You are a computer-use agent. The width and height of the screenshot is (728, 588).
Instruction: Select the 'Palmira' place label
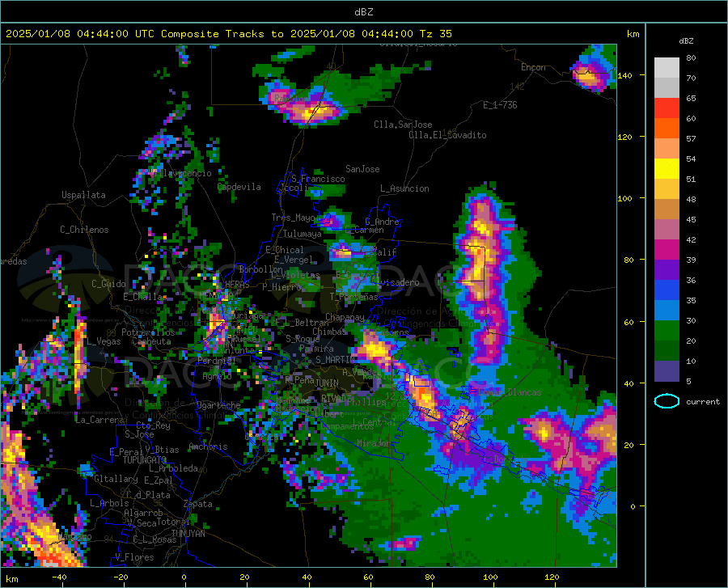(316, 349)
